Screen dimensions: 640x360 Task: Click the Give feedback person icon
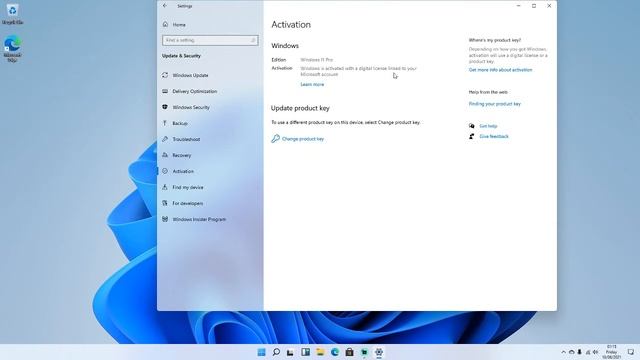(472, 136)
